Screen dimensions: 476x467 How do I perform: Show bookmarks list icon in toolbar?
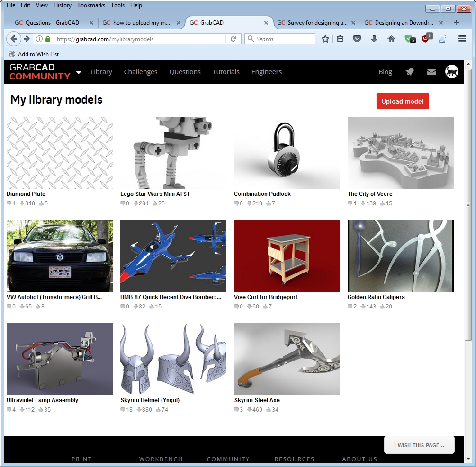[340, 39]
